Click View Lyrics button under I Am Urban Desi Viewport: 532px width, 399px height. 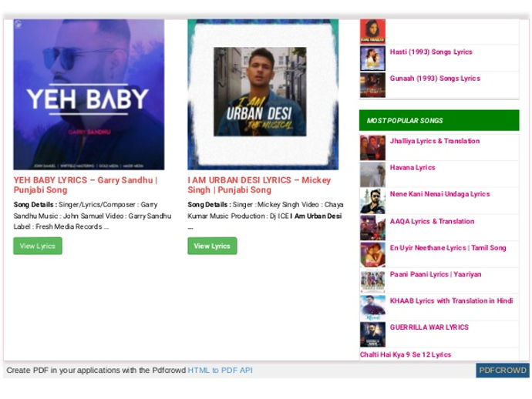(x=212, y=246)
